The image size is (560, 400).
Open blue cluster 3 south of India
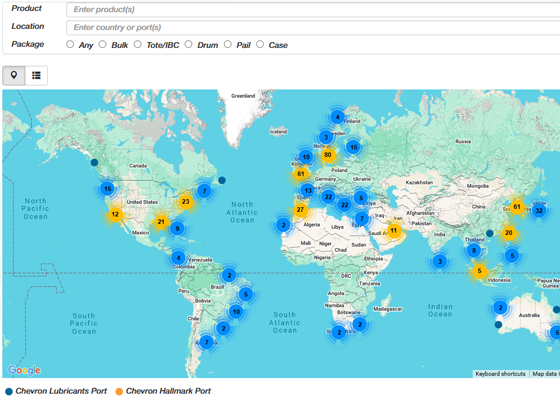click(x=440, y=261)
